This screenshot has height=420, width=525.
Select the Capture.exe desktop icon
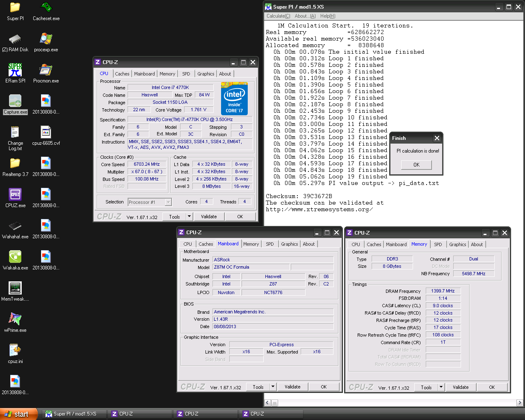15,105
